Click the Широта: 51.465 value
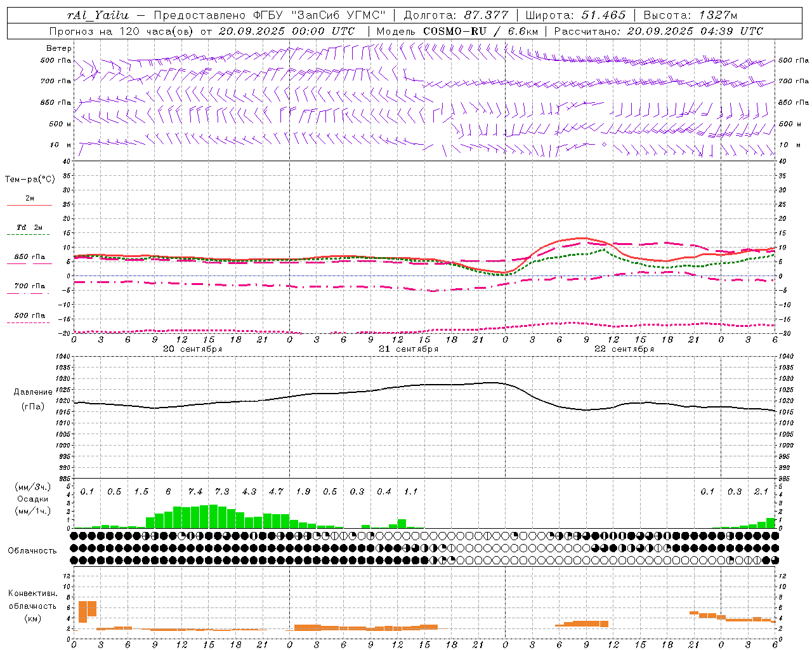812x650 pixels. click(x=575, y=15)
